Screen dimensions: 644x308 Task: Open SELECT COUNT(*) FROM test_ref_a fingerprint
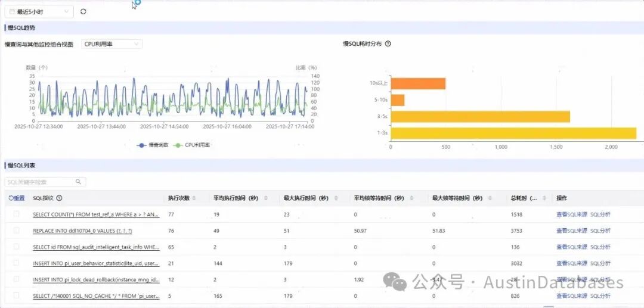coord(96,214)
